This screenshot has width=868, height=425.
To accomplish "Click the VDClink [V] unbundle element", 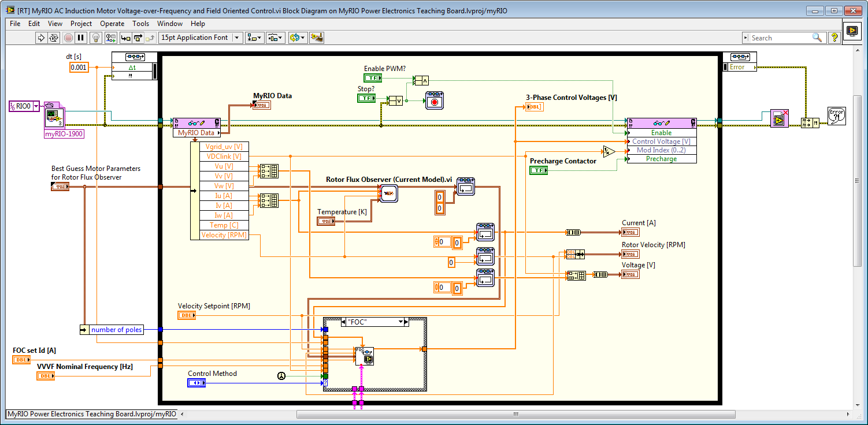I will pyautogui.click(x=223, y=156).
